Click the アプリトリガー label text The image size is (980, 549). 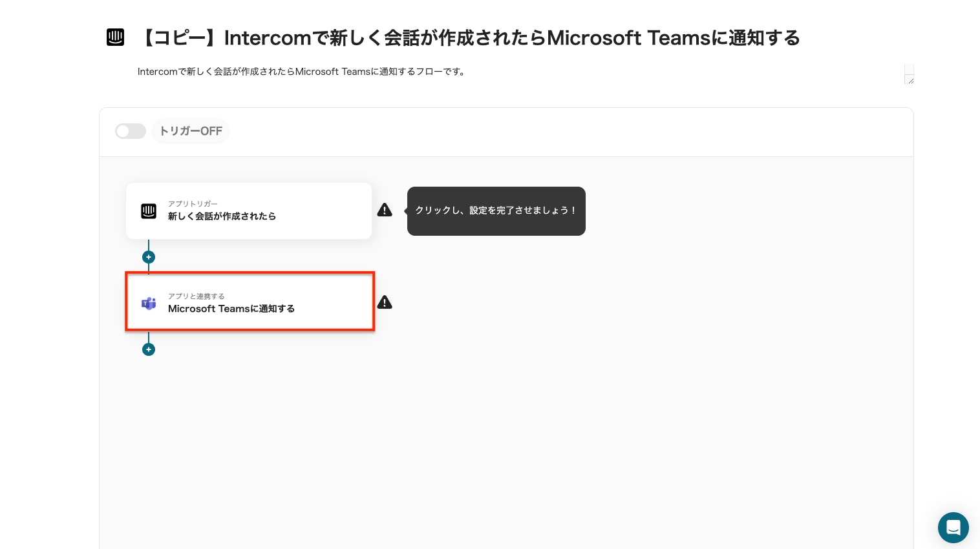(x=193, y=203)
